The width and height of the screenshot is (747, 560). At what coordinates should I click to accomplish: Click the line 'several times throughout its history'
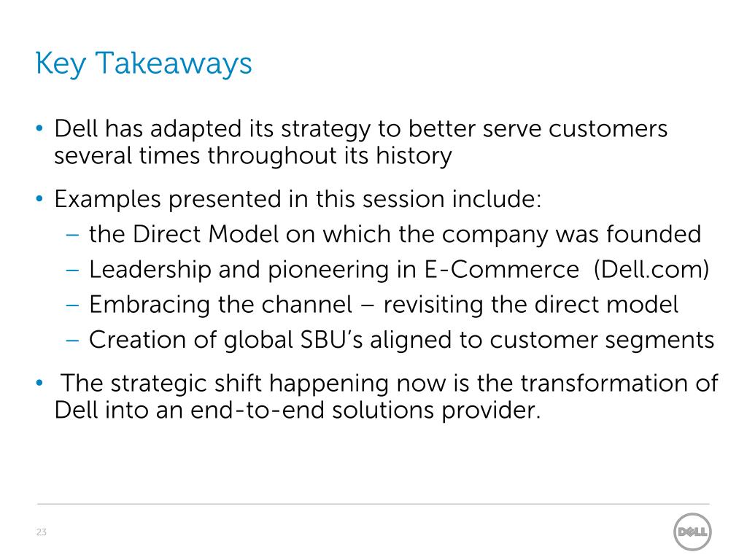pos(253,156)
